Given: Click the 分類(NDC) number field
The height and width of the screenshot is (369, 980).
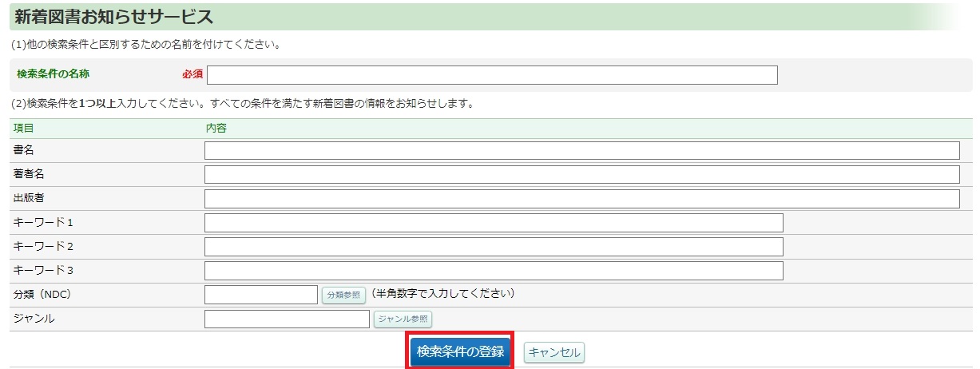Looking at the screenshot, I should click(261, 295).
